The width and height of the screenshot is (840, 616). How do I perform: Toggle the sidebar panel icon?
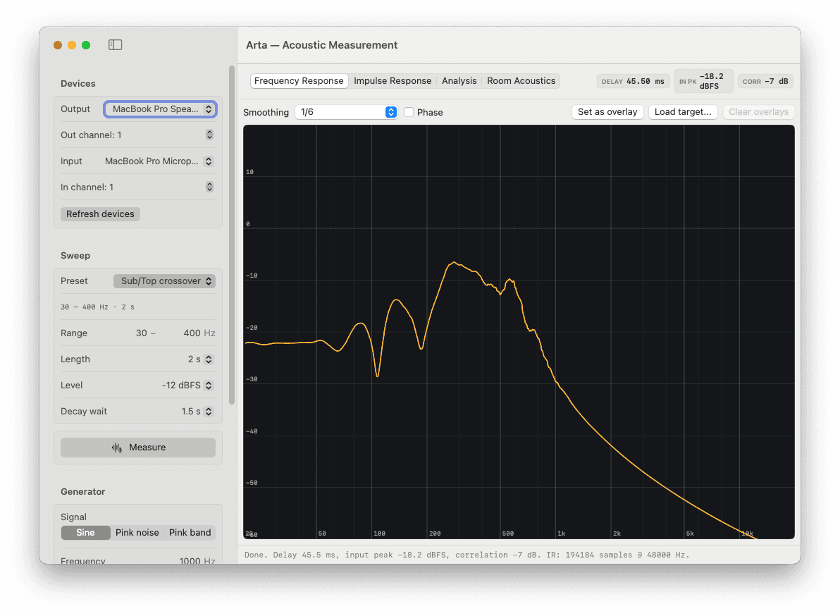point(115,45)
